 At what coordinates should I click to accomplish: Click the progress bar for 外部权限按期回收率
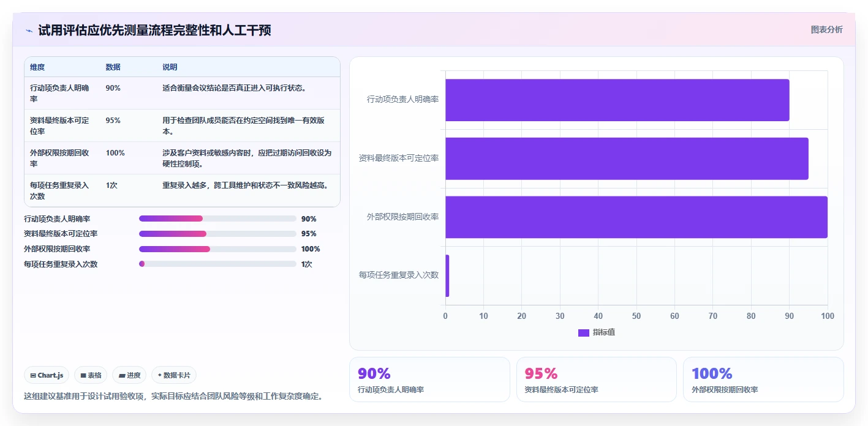217,249
